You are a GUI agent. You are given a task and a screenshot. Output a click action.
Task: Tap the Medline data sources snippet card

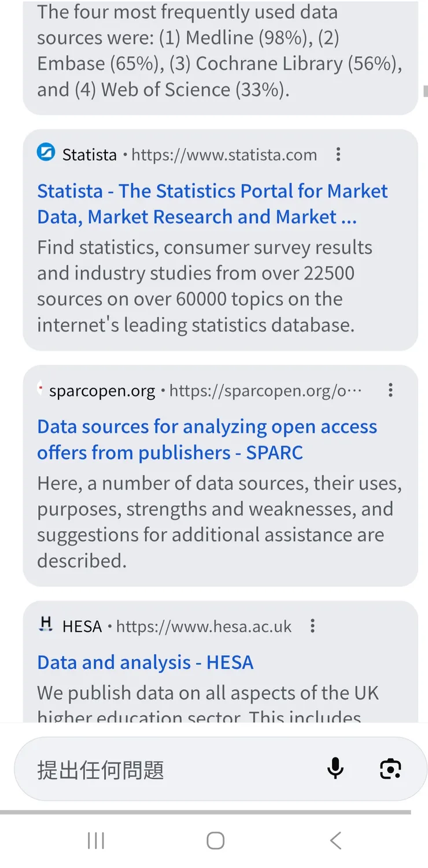220,52
